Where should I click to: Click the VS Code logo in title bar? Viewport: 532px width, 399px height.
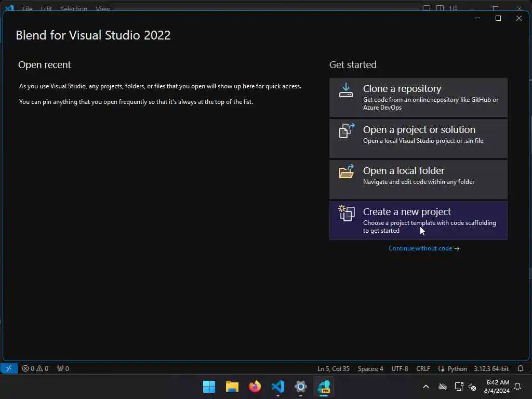point(9,8)
